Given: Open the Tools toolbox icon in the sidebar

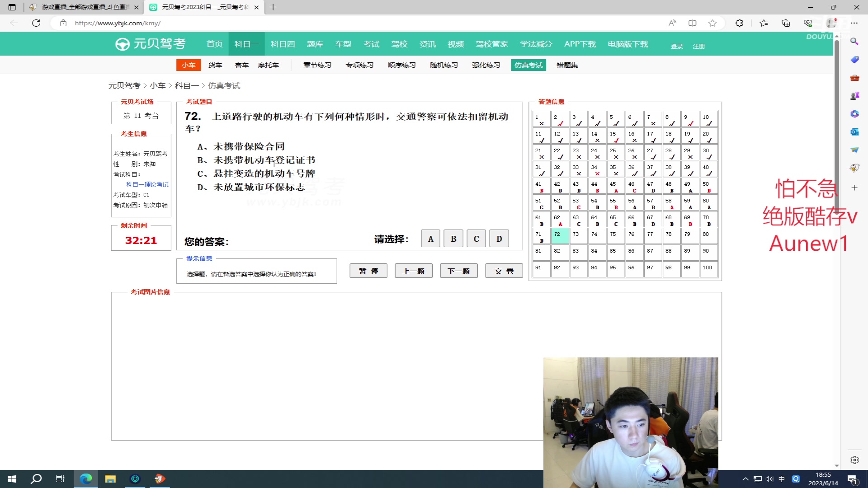Looking at the screenshot, I should [854, 78].
